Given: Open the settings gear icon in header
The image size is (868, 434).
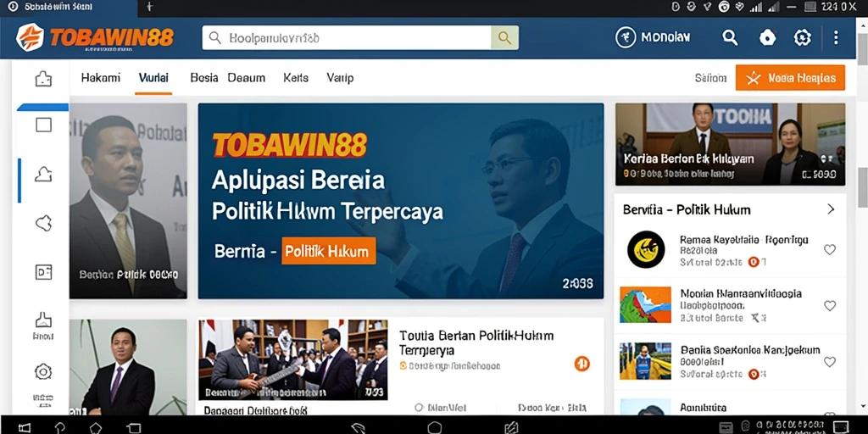Looking at the screenshot, I should click(802, 37).
